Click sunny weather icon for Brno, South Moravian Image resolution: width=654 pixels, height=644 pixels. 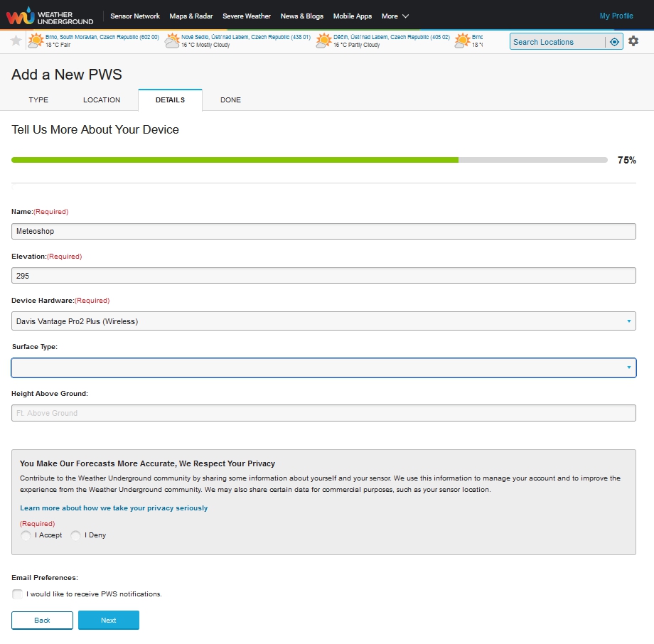tap(35, 41)
